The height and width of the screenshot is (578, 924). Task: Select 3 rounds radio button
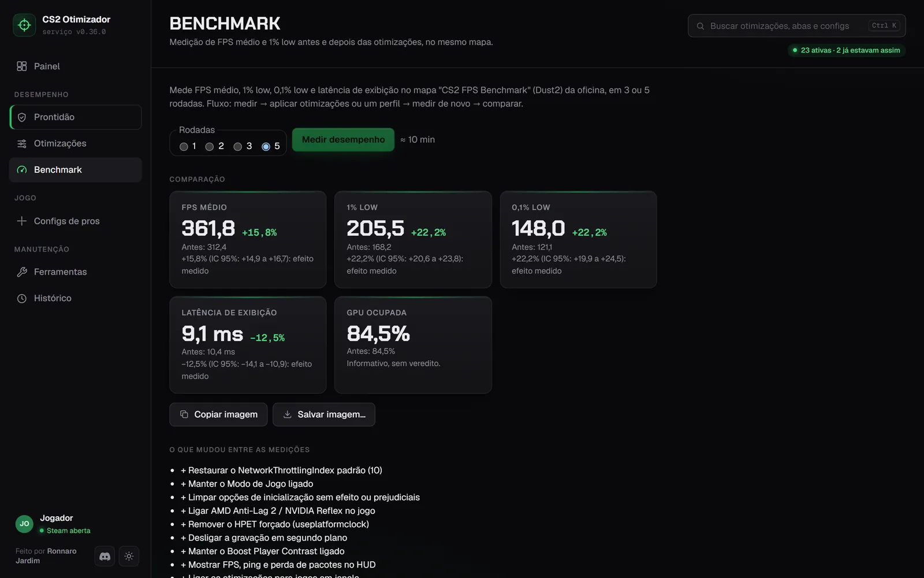[x=237, y=147]
